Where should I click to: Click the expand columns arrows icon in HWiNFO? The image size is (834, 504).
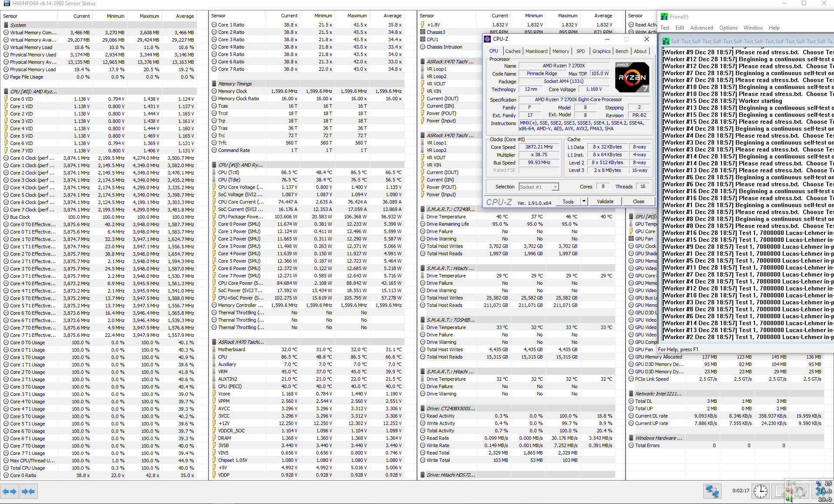tap(10, 491)
